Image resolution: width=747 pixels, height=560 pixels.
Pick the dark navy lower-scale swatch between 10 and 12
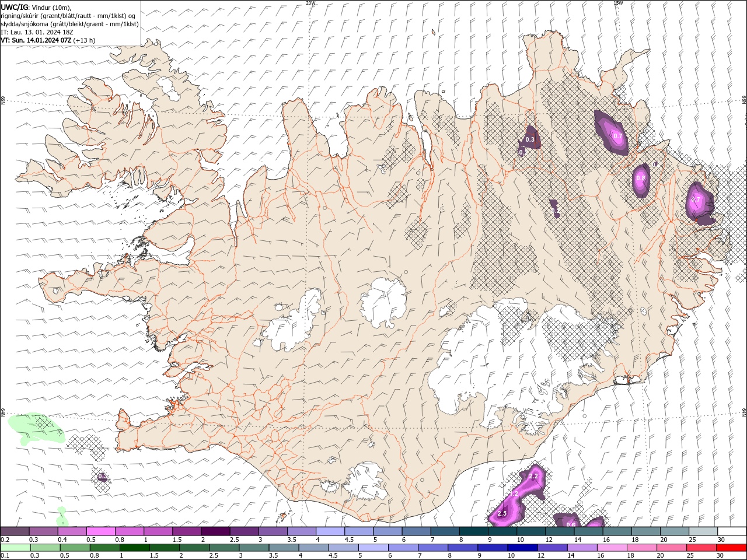click(x=522, y=548)
